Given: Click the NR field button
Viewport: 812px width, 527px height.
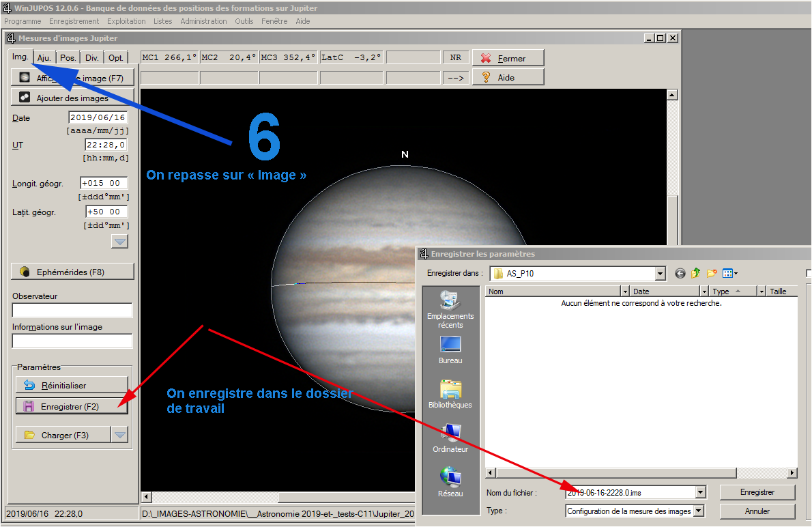Looking at the screenshot, I should (456, 57).
